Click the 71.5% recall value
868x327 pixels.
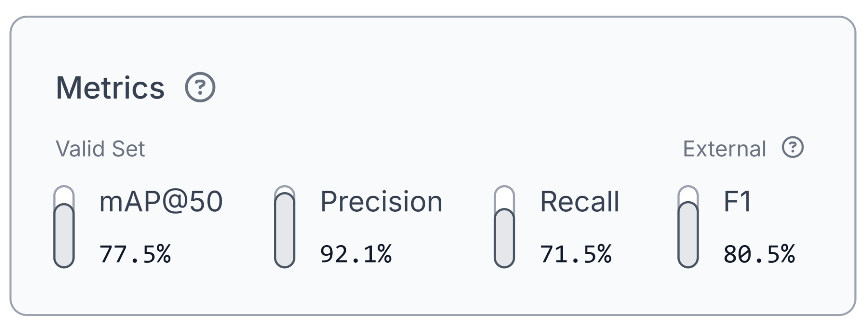click(x=576, y=254)
